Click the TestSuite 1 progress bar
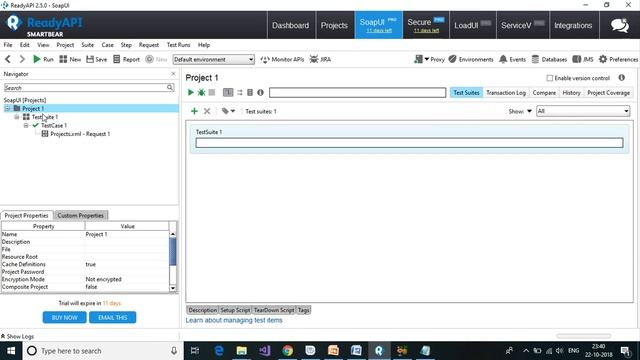The width and height of the screenshot is (640, 360). (409, 143)
